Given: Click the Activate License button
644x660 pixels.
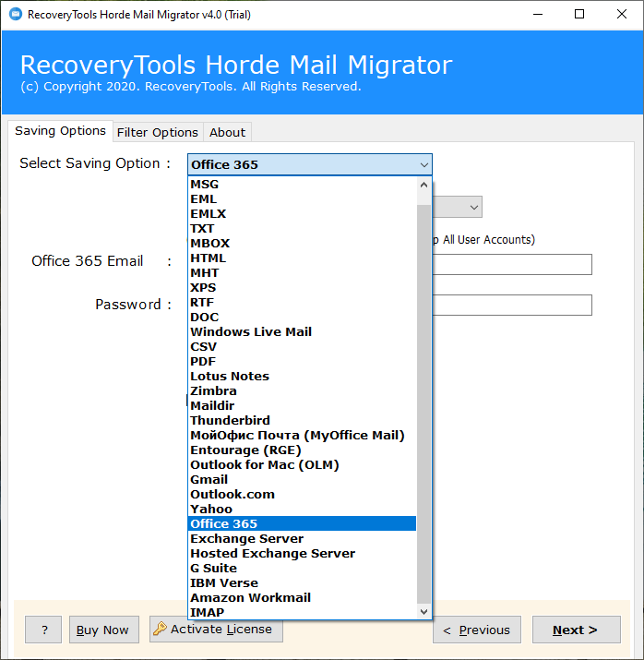Looking at the screenshot, I should [x=216, y=629].
